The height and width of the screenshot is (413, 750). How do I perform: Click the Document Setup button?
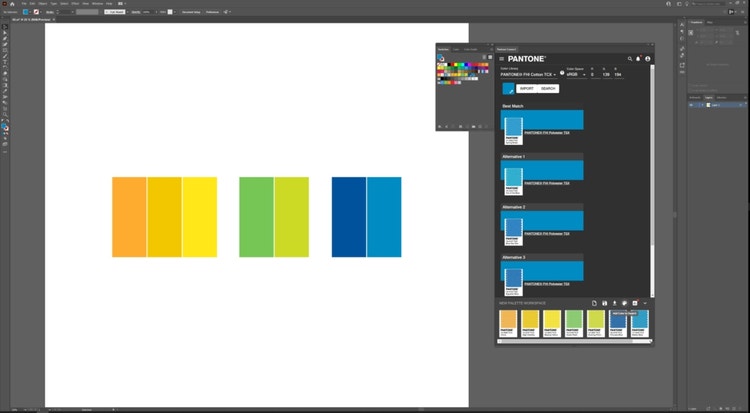tap(191, 12)
